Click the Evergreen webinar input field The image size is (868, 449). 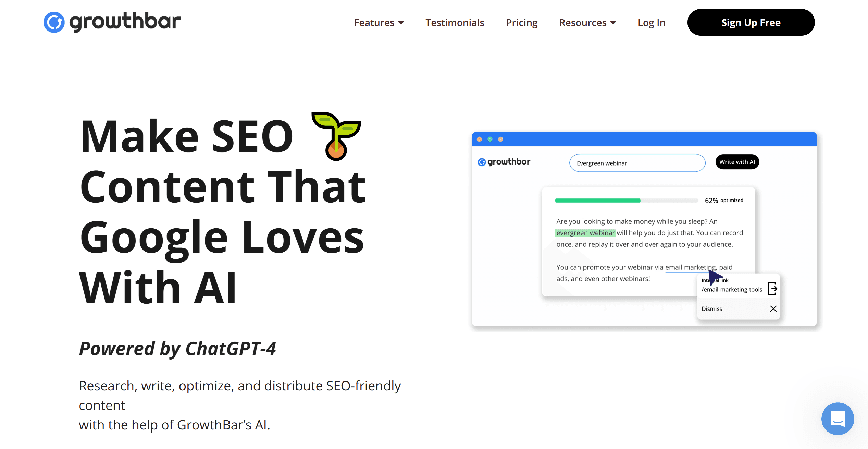click(x=637, y=163)
